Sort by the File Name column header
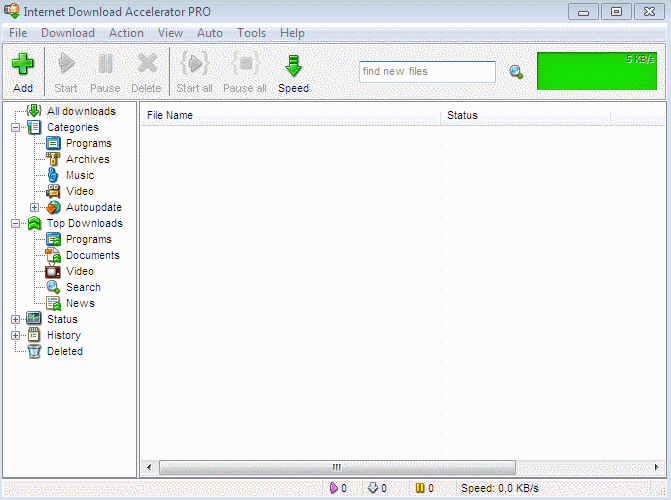The height and width of the screenshot is (500, 671). click(x=291, y=115)
